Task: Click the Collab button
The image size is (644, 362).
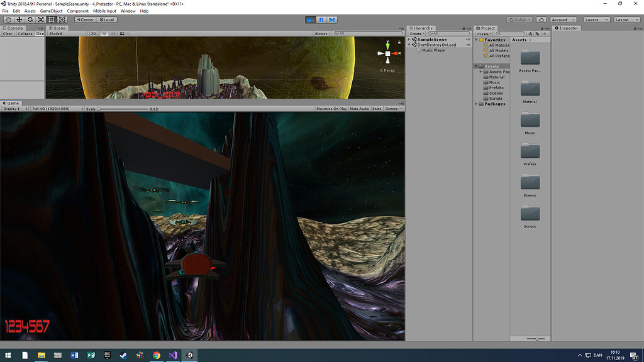Action: coord(519,19)
